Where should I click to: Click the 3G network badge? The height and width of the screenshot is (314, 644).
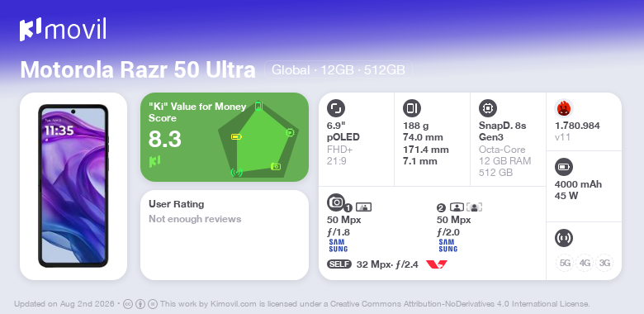point(604,263)
